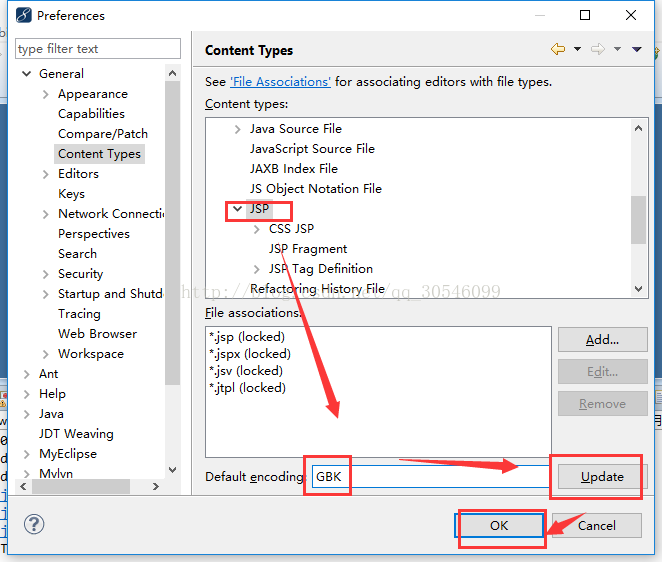
Task: Expand the MyEclipse preferences node
Action: 27,454
